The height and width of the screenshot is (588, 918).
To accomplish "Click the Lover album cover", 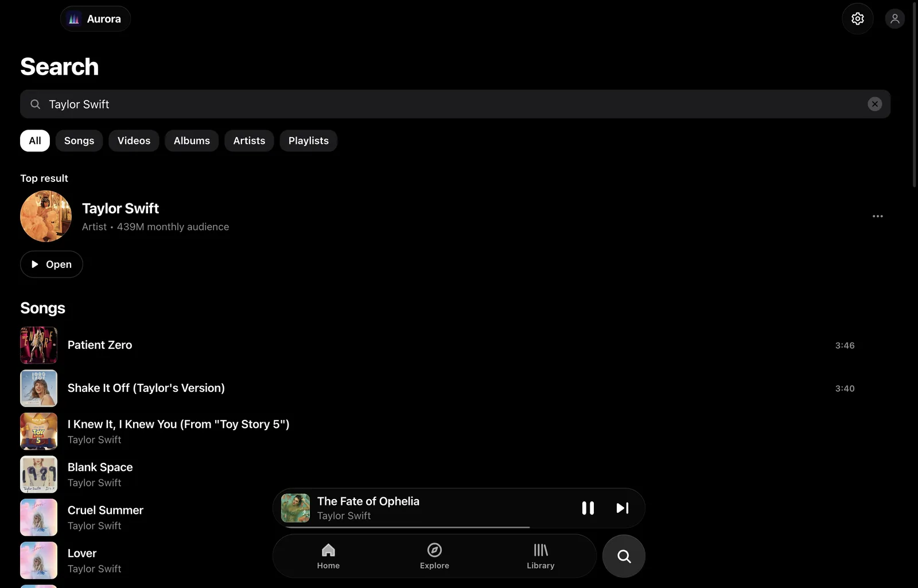I will 39,560.
